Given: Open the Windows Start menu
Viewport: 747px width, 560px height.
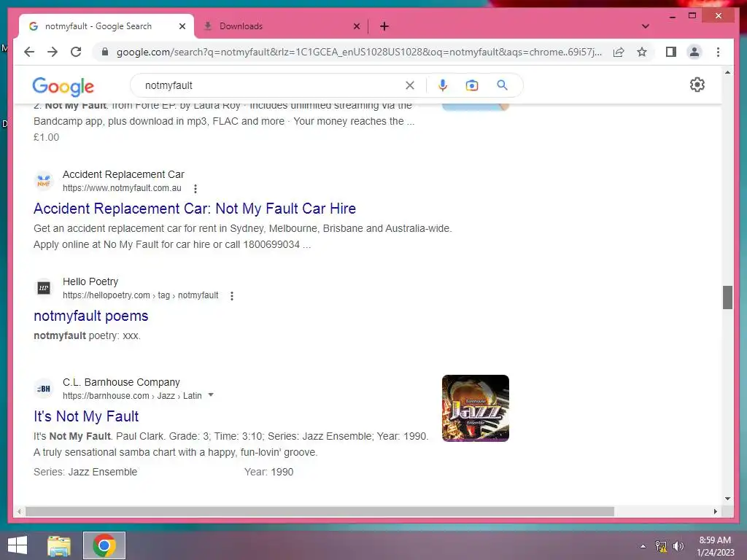Looking at the screenshot, I should tap(18, 545).
